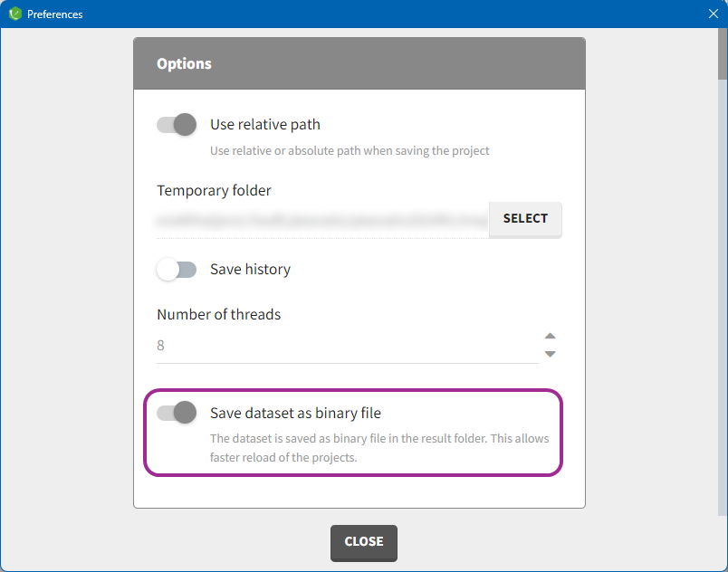Click the "Save history" label text

[250, 270]
